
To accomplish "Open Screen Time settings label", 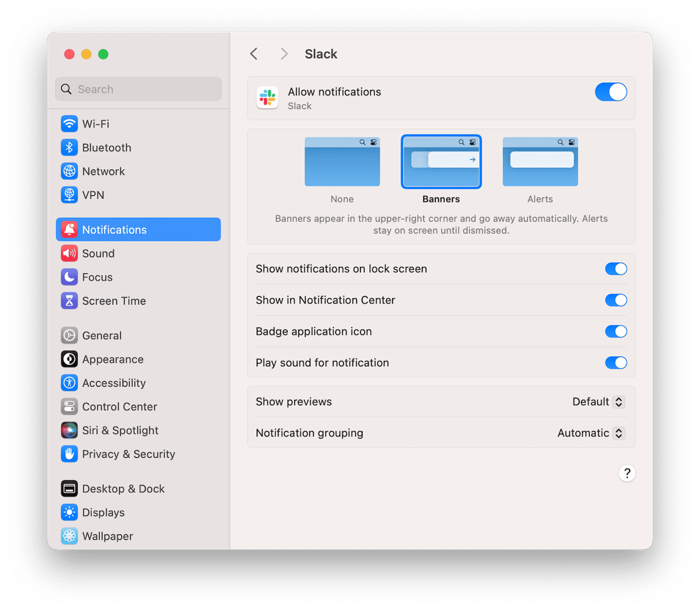I will click(x=114, y=301).
